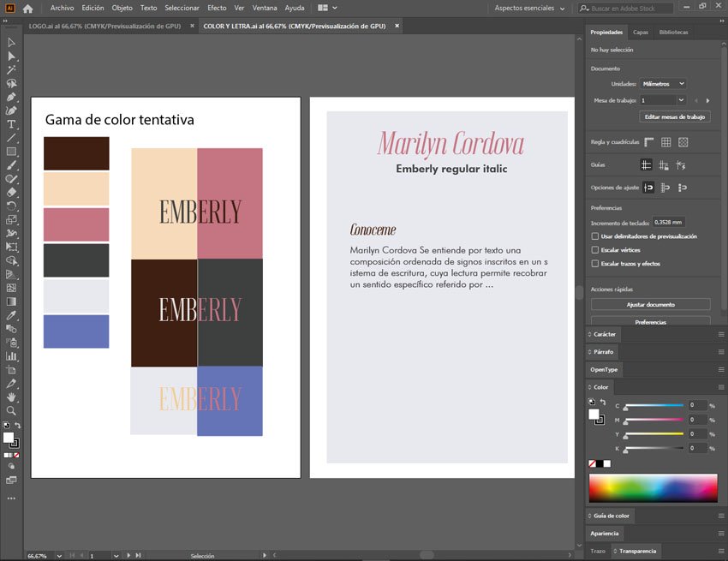Switch to the Capas tab

[640, 33]
